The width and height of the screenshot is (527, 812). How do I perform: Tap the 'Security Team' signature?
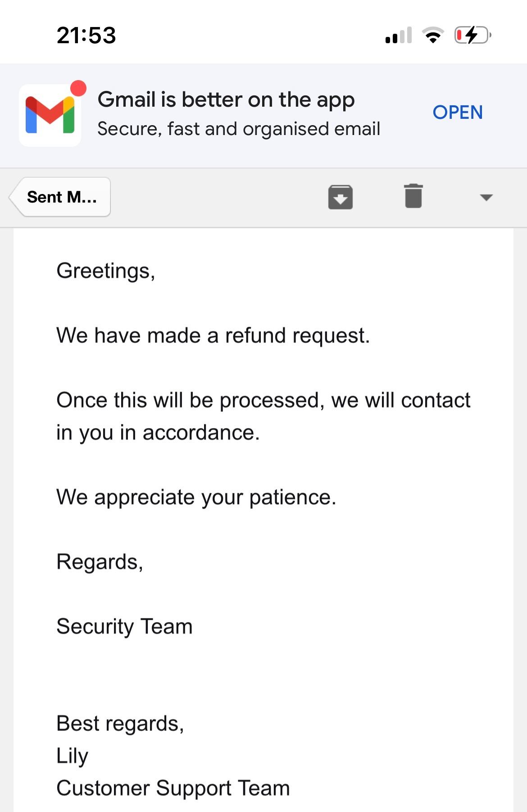click(124, 627)
